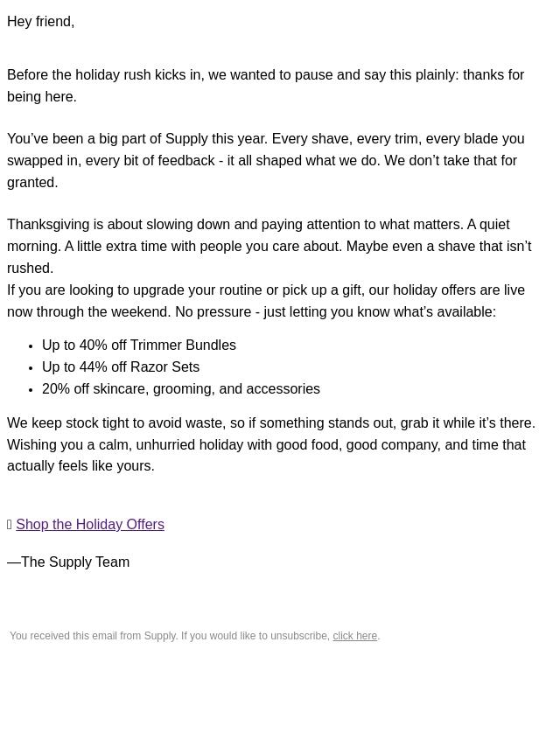Click the '20% off skincare, grooming, and accessories' bullet
The image size is (560, 747).
pyautogui.click(x=181, y=389)
